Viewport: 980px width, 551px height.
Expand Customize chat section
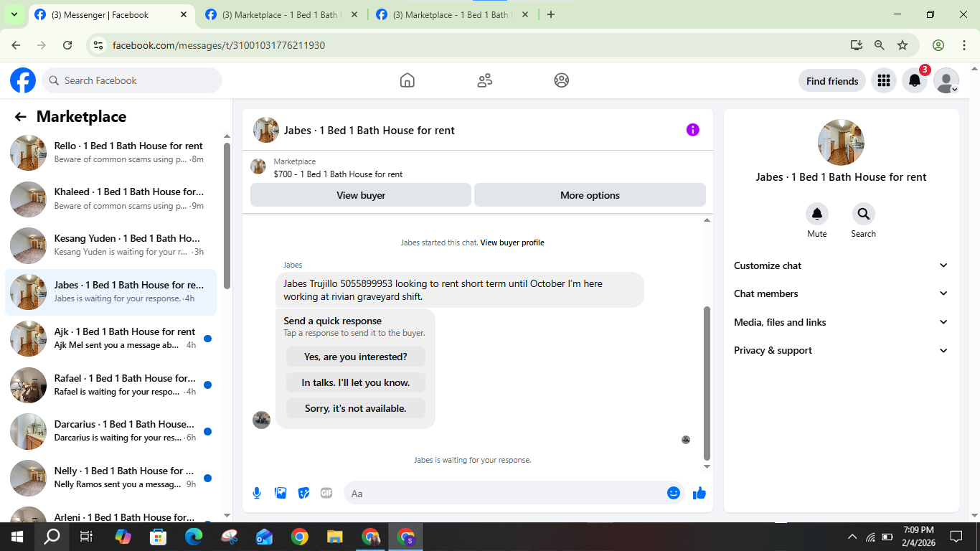pyautogui.click(x=841, y=265)
